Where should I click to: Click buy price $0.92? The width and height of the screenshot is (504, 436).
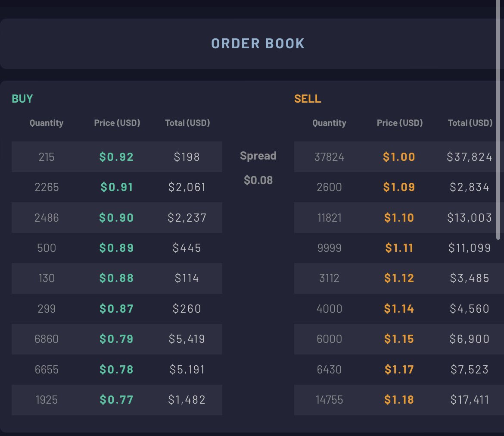(x=116, y=157)
